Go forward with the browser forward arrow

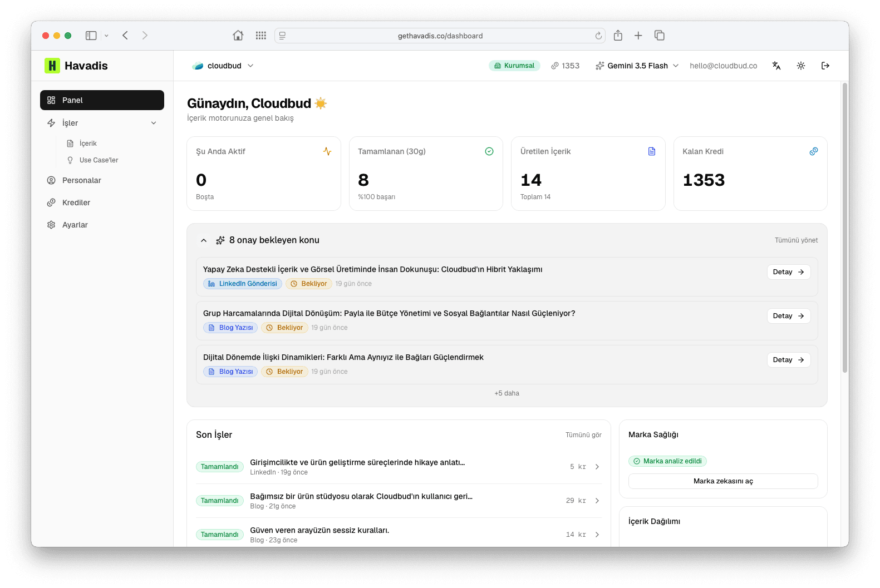145,36
